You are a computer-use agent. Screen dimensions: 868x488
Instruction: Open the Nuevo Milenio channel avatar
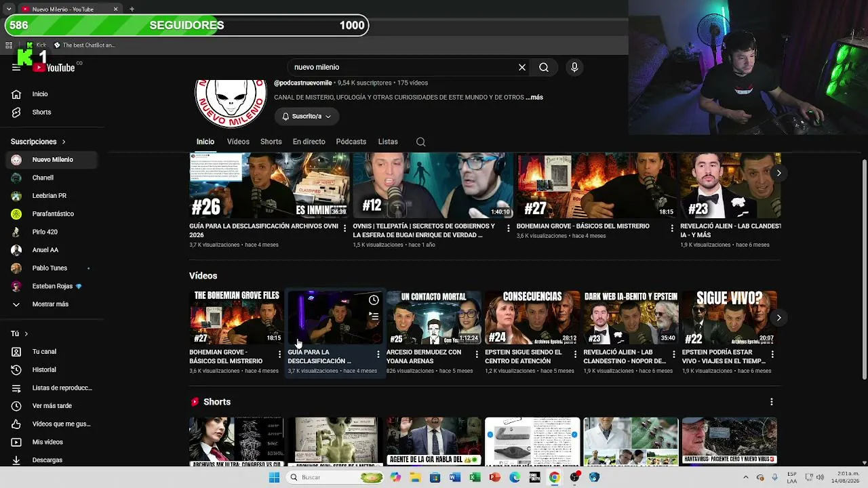click(231, 103)
